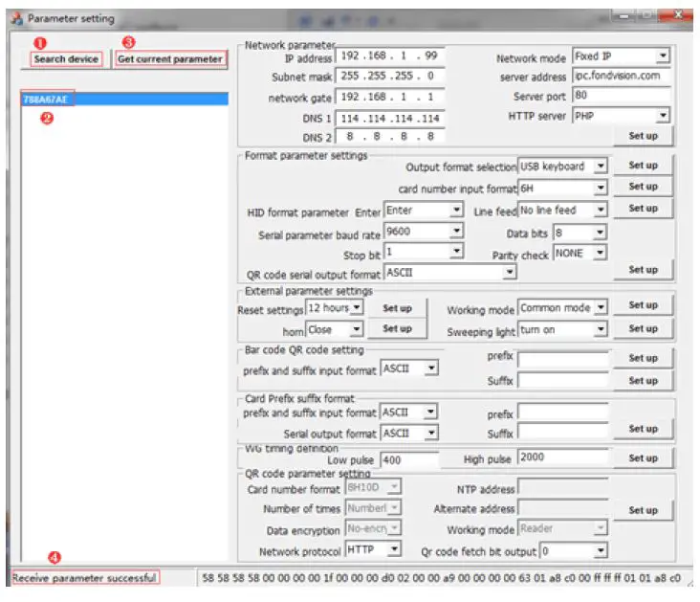
Task: Click Set up beside Output format selection
Action: pyautogui.click(x=643, y=166)
